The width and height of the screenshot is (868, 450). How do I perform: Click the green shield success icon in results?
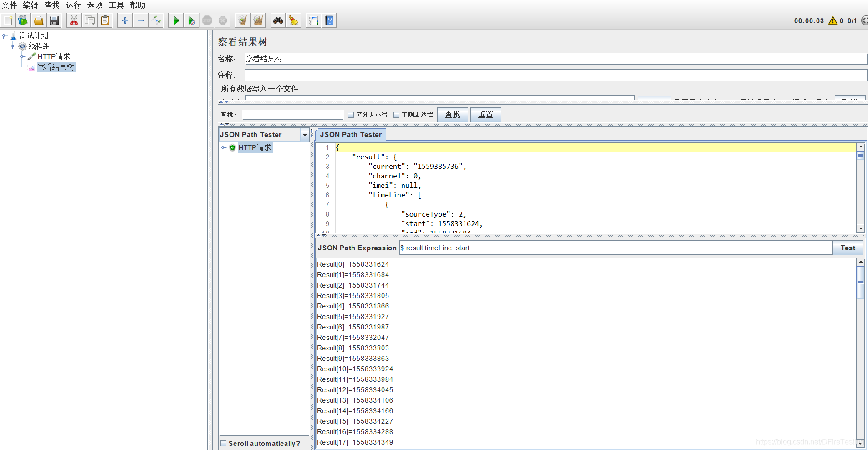(233, 147)
